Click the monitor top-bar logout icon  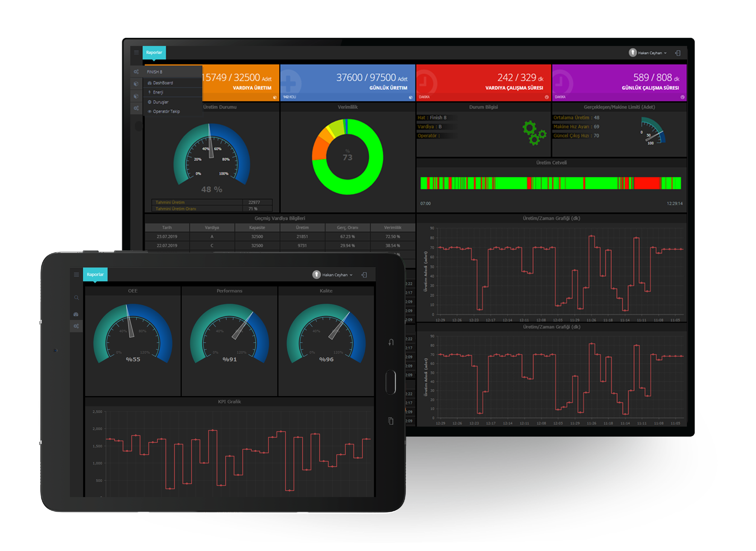coord(678,53)
